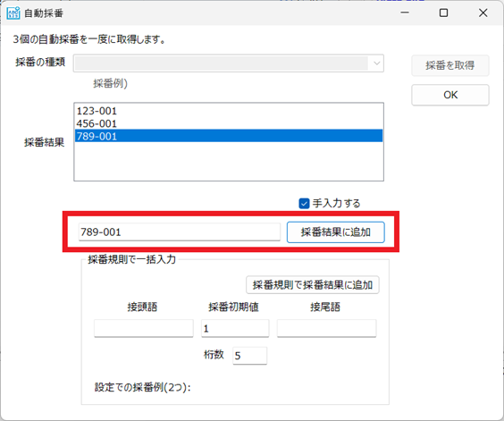
Task: Click the 採番結果に追加 button
Action: (336, 232)
